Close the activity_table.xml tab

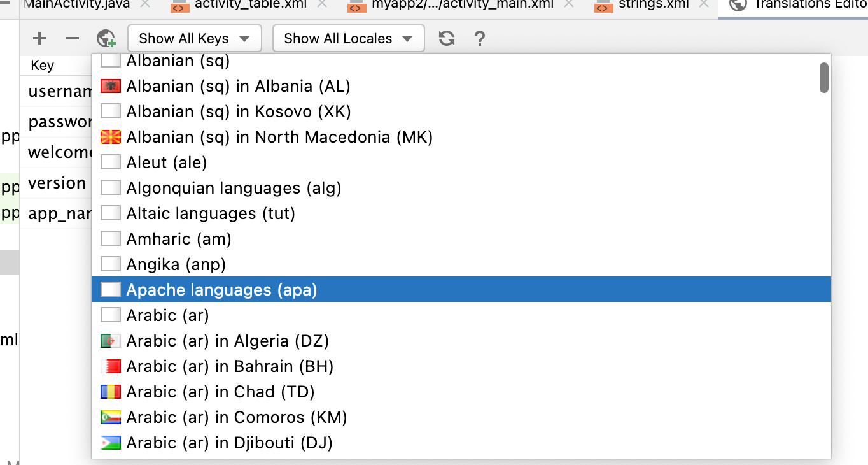[322, 4]
